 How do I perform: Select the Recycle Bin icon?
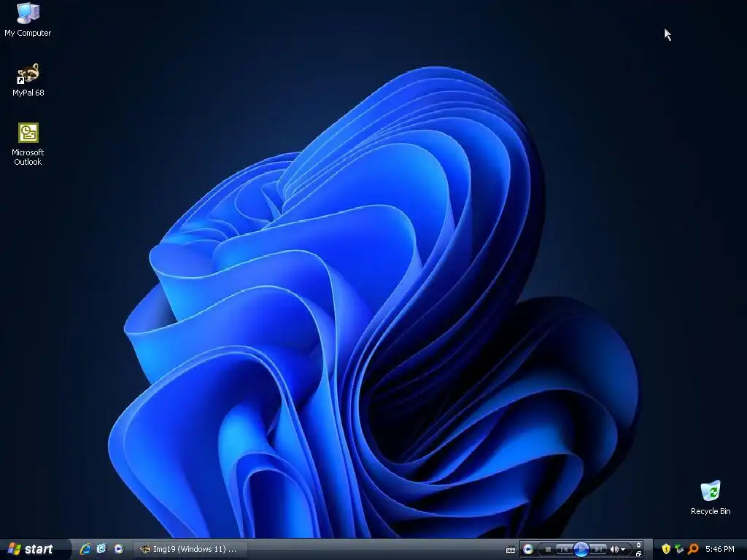point(711,497)
